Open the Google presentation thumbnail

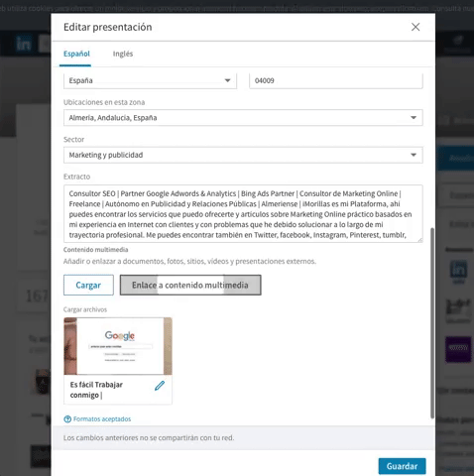click(118, 346)
